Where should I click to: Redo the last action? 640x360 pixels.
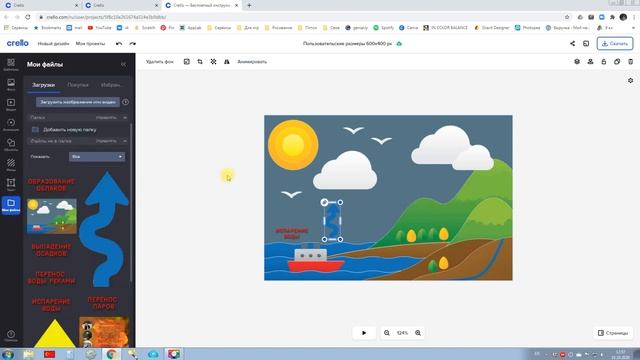pos(132,44)
